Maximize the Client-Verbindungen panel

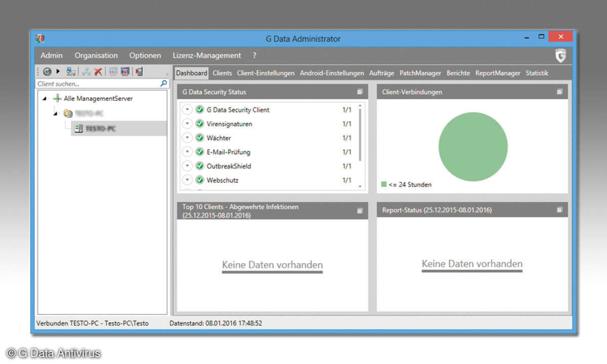pyautogui.click(x=559, y=92)
